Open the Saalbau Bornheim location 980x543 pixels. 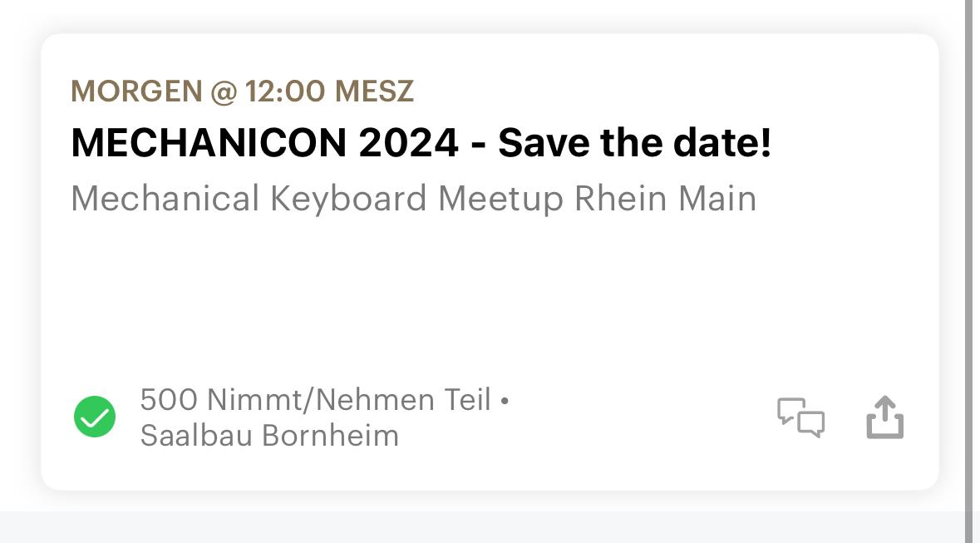(x=269, y=436)
